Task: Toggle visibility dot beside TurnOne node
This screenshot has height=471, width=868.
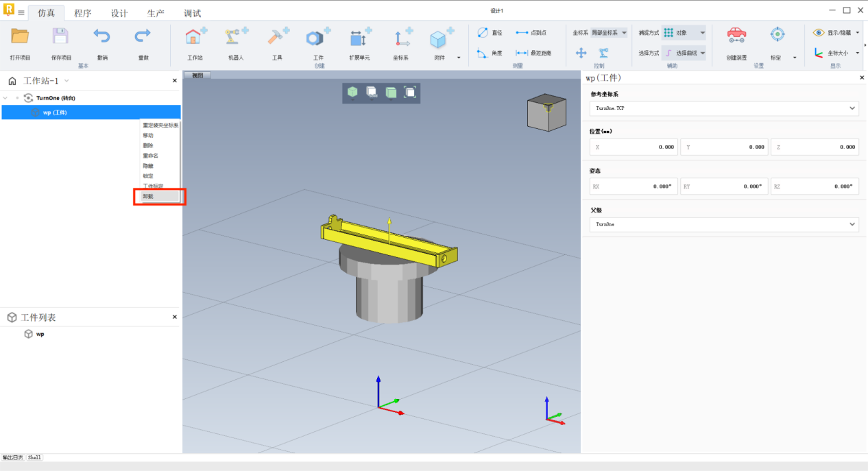Action: (17, 98)
